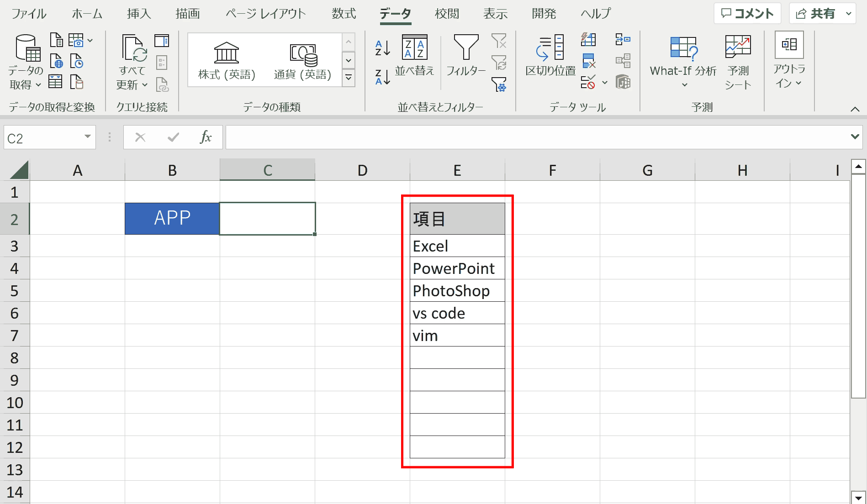
Task: Click Existing Connections icon
Action: click(76, 82)
